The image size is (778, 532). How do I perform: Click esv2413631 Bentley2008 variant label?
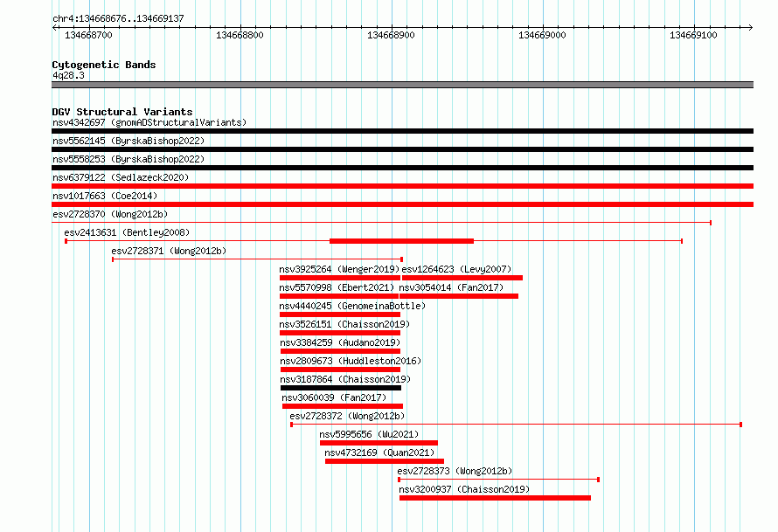pyautogui.click(x=127, y=232)
